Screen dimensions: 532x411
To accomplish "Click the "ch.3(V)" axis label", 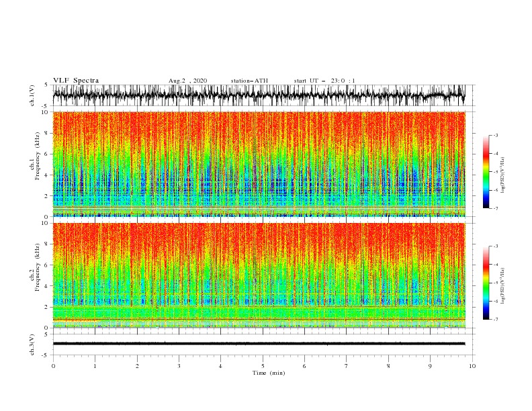I will tap(32, 345).
